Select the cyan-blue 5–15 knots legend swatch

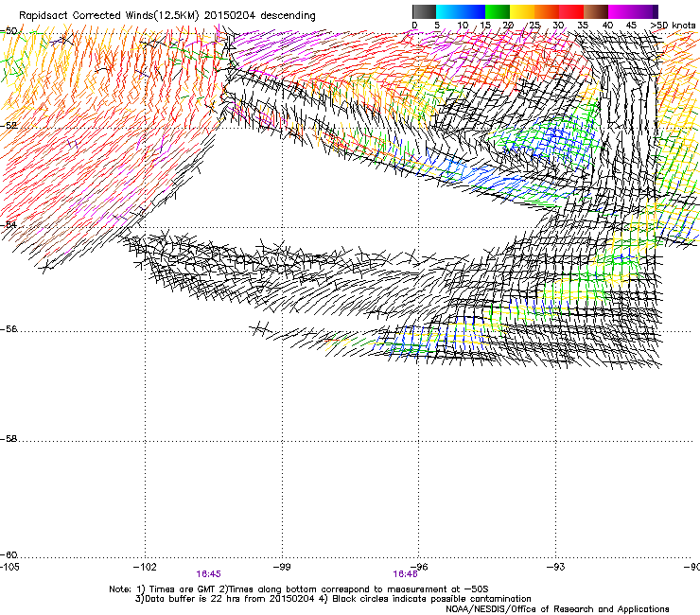461,11
